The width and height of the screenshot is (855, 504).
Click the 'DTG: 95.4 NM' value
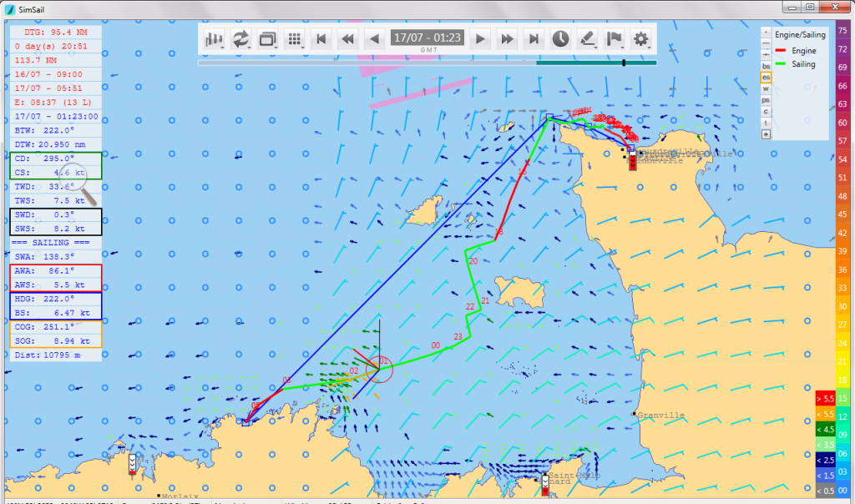click(x=56, y=33)
